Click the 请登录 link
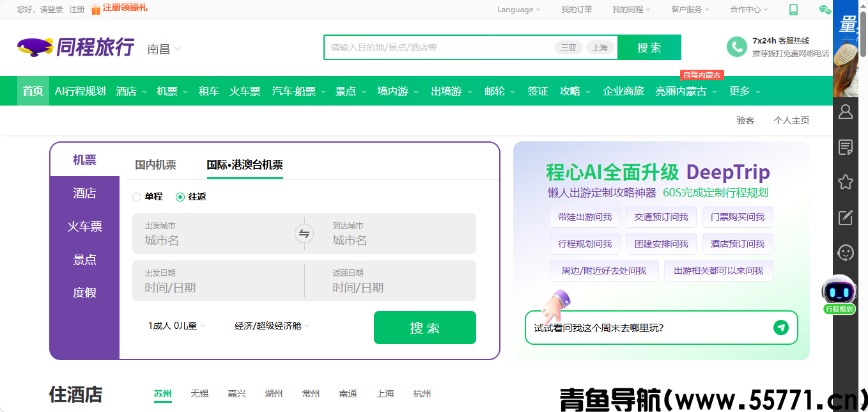This screenshot has width=868, height=412. coord(52,10)
